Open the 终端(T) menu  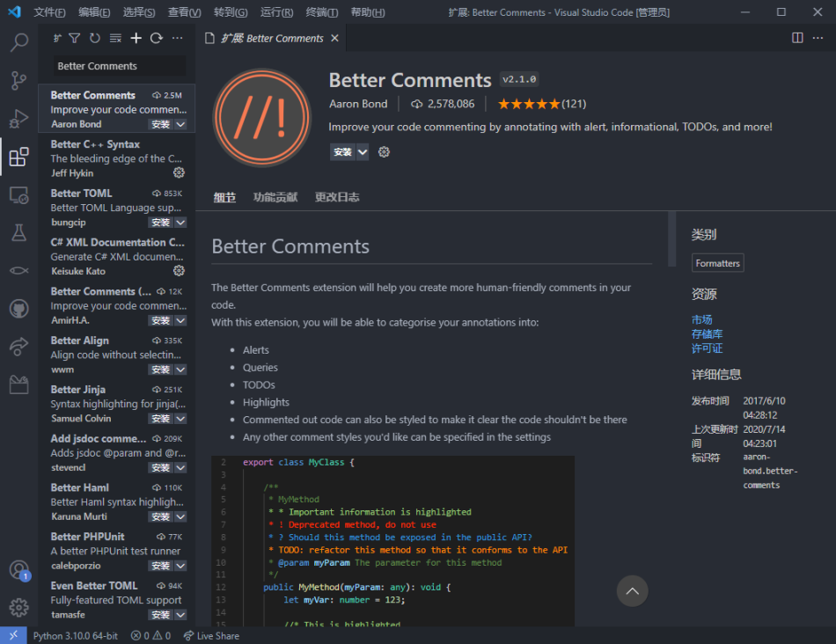tap(322, 12)
